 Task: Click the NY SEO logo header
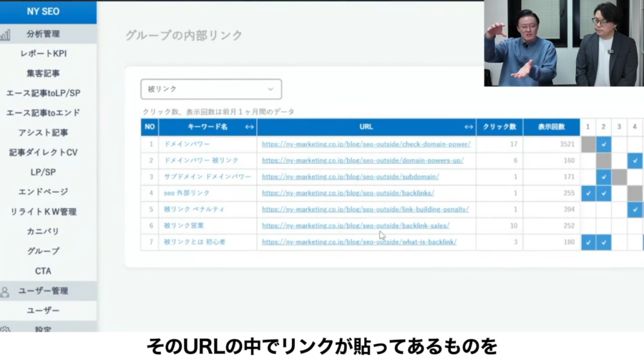point(43,11)
